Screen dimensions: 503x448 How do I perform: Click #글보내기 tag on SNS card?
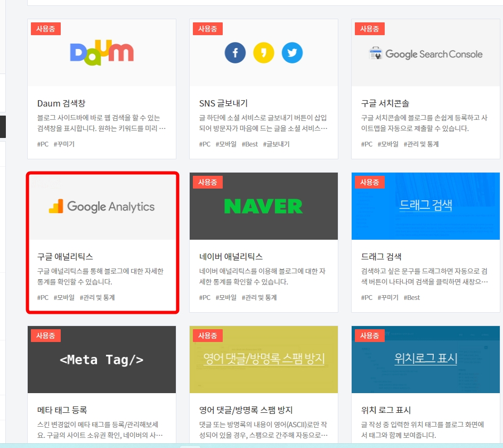point(276,144)
